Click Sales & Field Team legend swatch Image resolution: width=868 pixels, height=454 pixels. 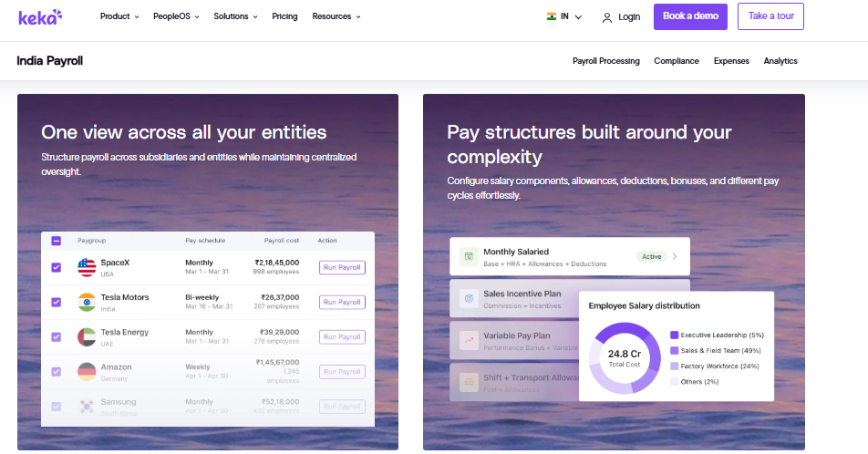point(675,350)
